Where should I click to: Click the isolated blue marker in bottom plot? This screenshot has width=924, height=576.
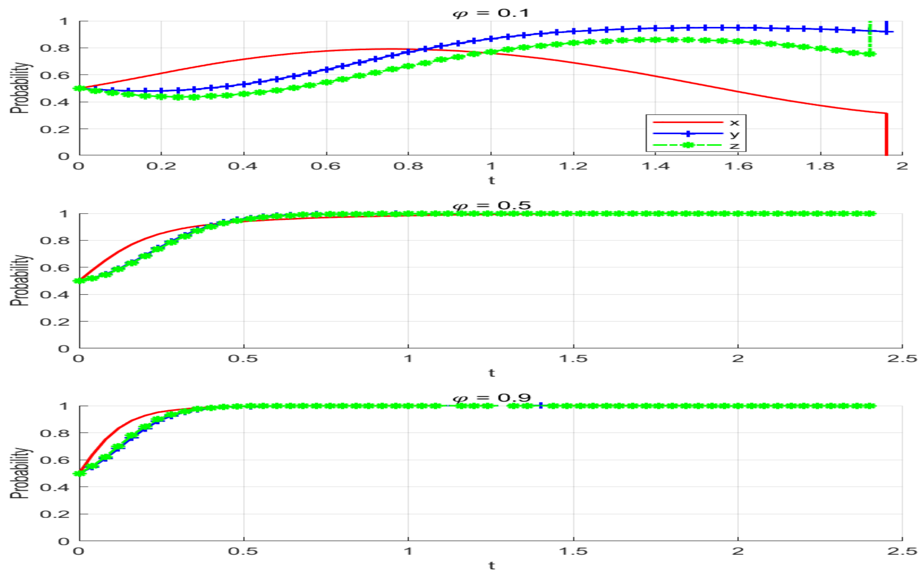tap(541, 406)
